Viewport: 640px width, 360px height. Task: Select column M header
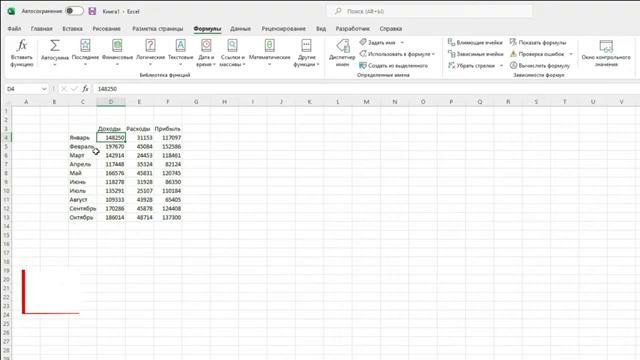366,102
